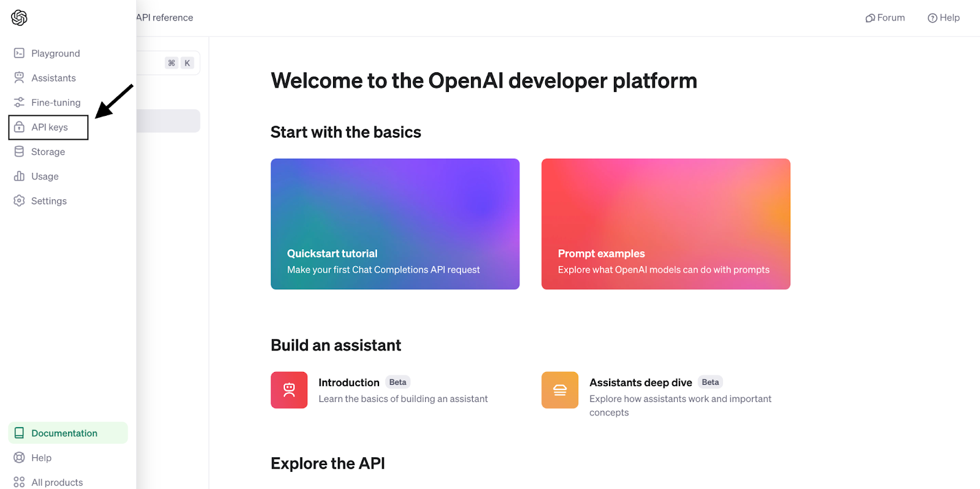Click the Forum chat bubble icon

pyautogui.click(x=870, y=18)
